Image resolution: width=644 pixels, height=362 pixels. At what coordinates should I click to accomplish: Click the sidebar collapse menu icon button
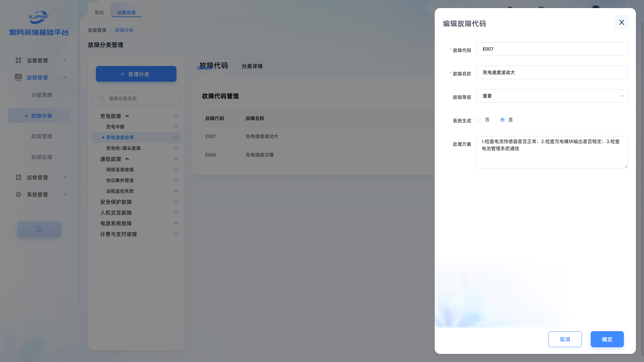click(39, 229)
